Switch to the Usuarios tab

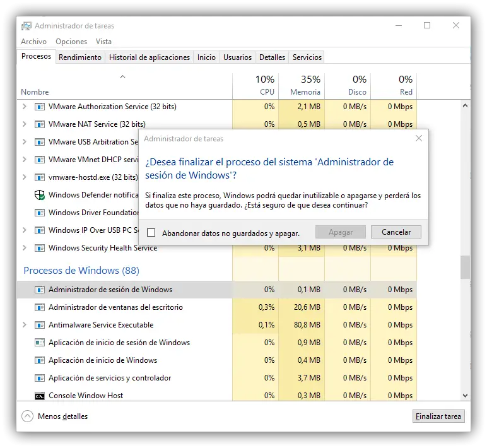pyautogui.click(x=237, y=57)
